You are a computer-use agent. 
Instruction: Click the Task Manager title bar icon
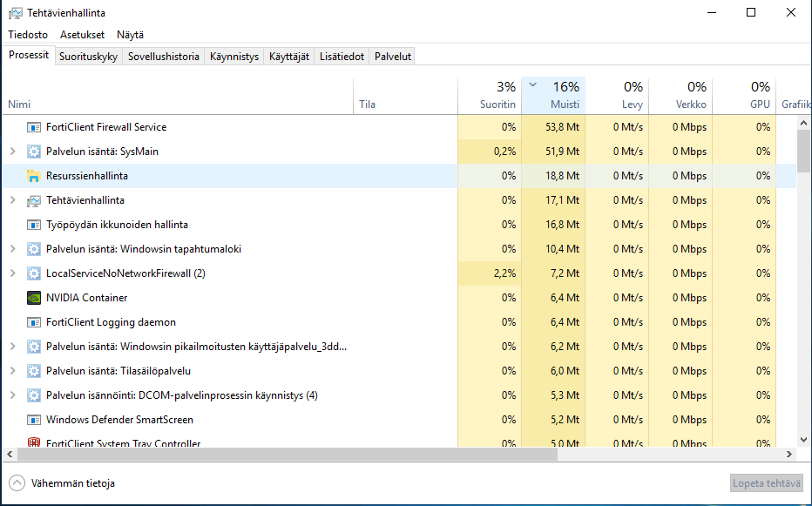tap(16, 13)
